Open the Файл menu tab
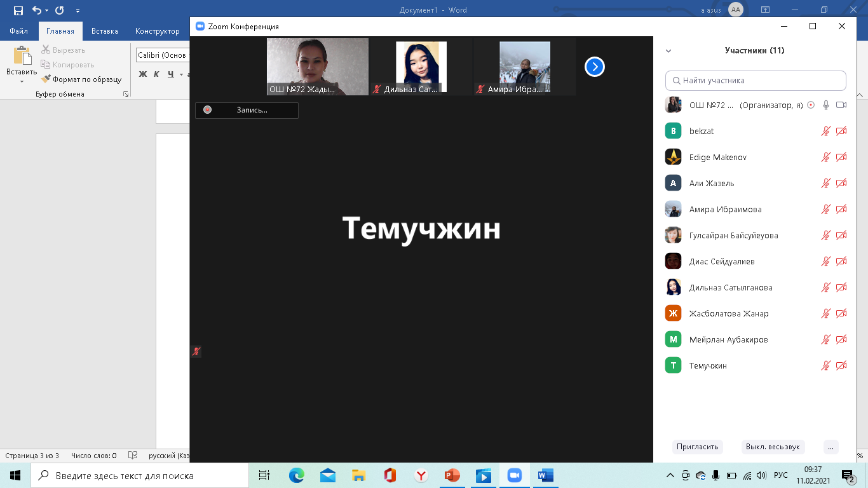868x488 pixels. [x=18, y=31]
